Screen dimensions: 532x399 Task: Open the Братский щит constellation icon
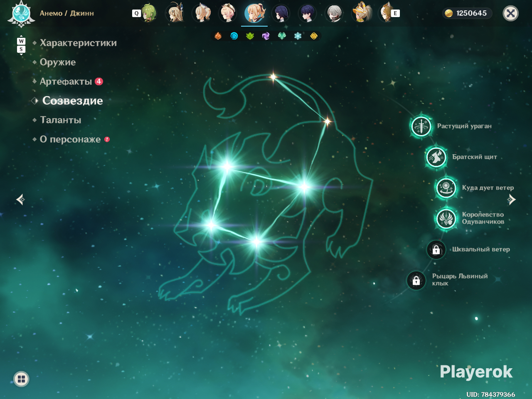pos(436,157)
